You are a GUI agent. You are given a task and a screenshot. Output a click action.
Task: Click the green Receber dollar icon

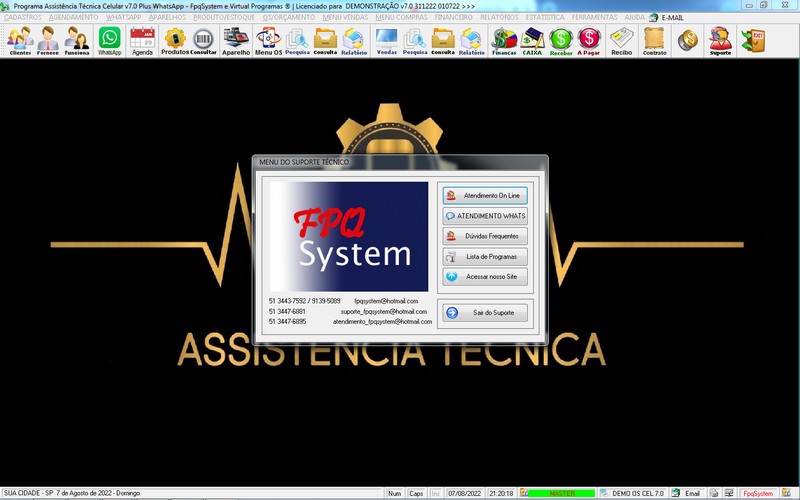coord(561,41)
